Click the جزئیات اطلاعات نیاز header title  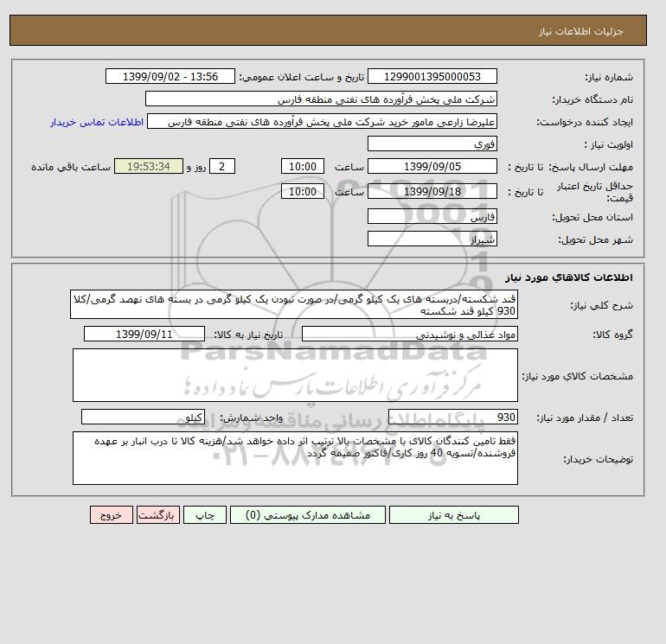581,31
